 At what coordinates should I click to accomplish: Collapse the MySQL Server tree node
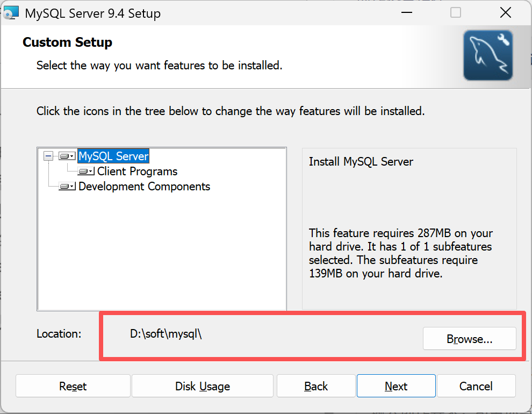point(48,156)
